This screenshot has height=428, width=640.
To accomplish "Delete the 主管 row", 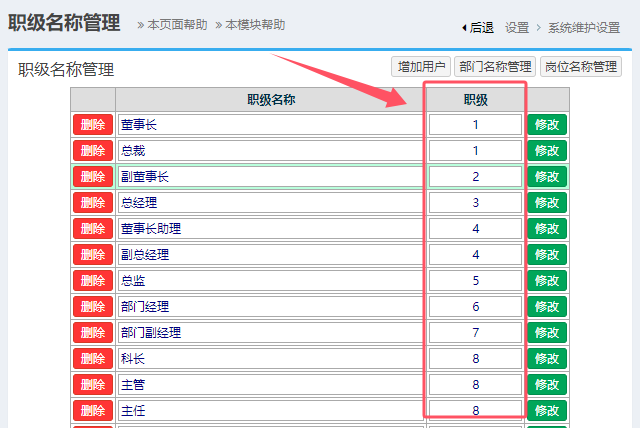I will [x=92, y=385].
